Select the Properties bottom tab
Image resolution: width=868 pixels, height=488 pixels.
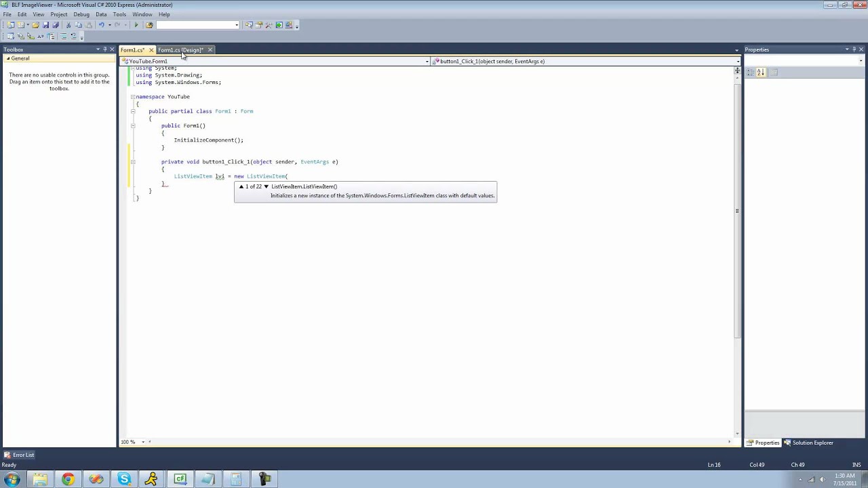(763, 443)
